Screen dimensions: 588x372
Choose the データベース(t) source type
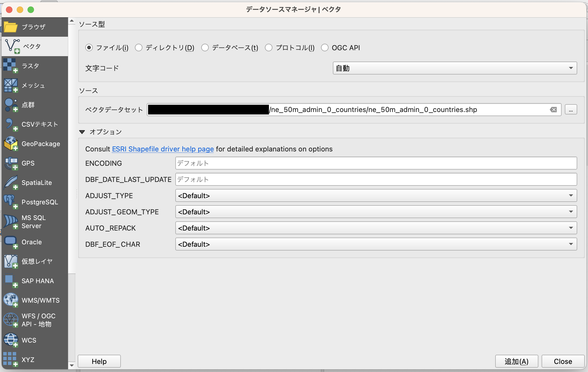pyautogui.click(x=205, y=48)
